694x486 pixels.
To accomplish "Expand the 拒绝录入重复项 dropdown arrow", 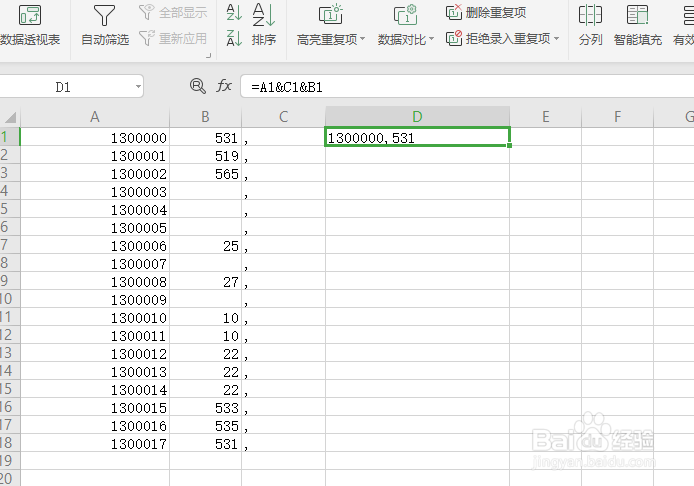I will (x=556, y=39).
